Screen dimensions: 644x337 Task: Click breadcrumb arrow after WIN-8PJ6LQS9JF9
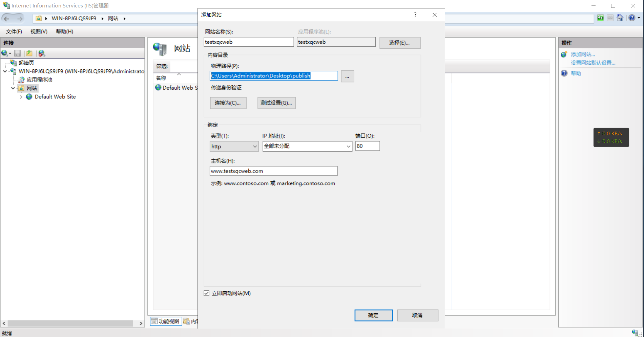[102, 19]
